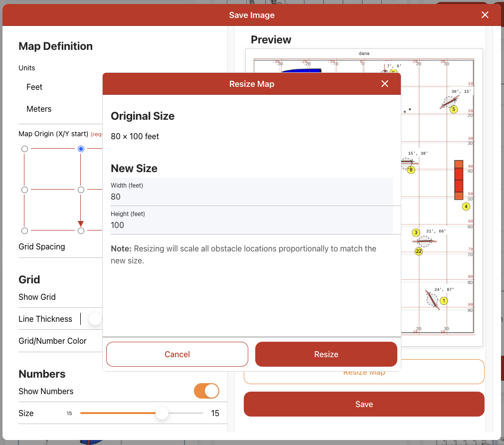Select the red stacked obstacle near marker 4
The height and width of the screenshot is (445, 504).
458,180
